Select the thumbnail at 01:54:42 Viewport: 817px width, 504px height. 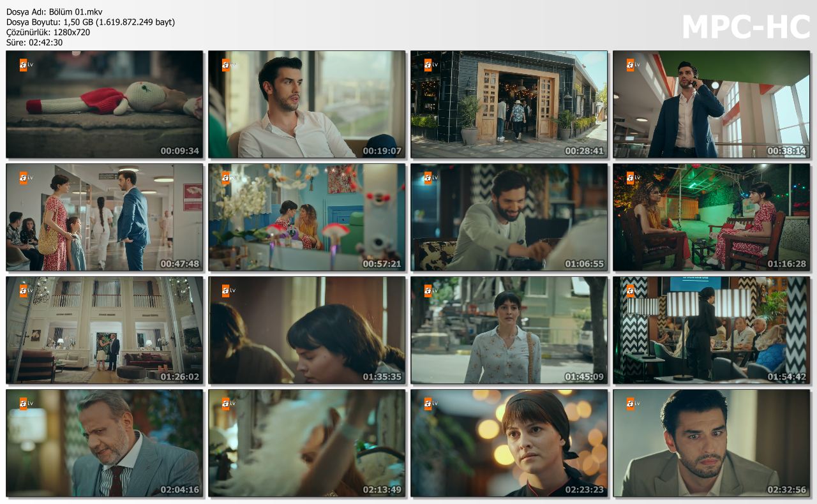click(x=712, y=330)
